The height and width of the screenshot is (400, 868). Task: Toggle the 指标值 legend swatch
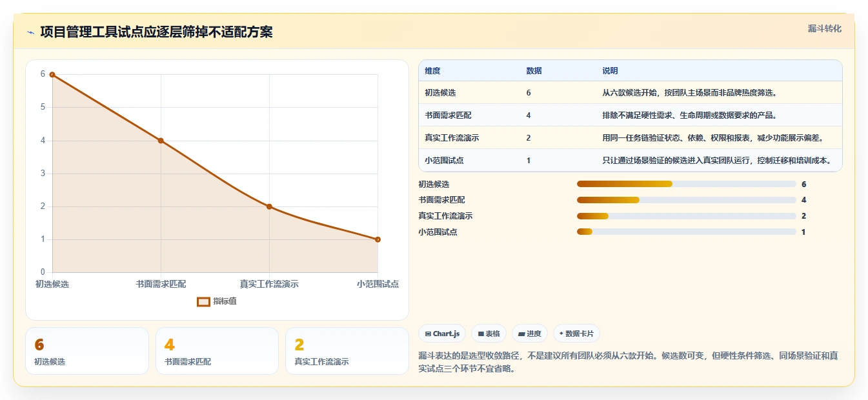[203, 301]
